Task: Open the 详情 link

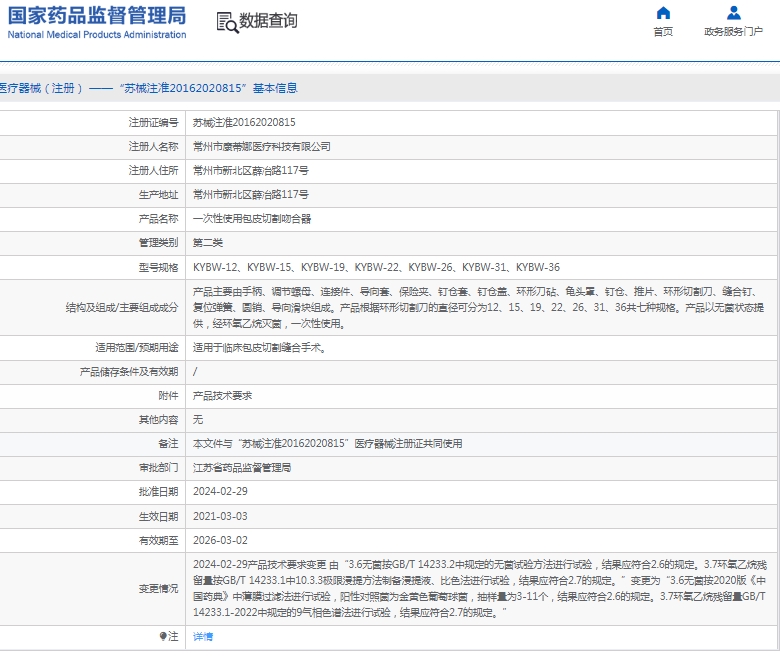Action: [x=203, y=637]
